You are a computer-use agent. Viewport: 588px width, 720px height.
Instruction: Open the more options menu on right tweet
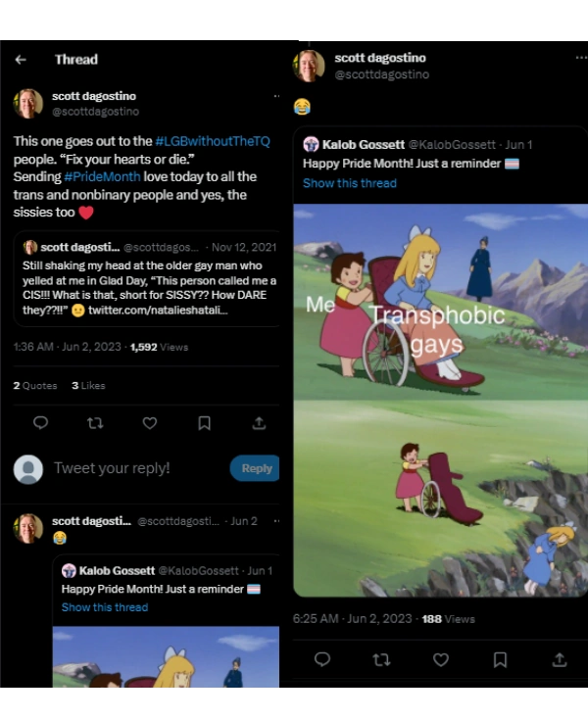(x=578, y=58)
